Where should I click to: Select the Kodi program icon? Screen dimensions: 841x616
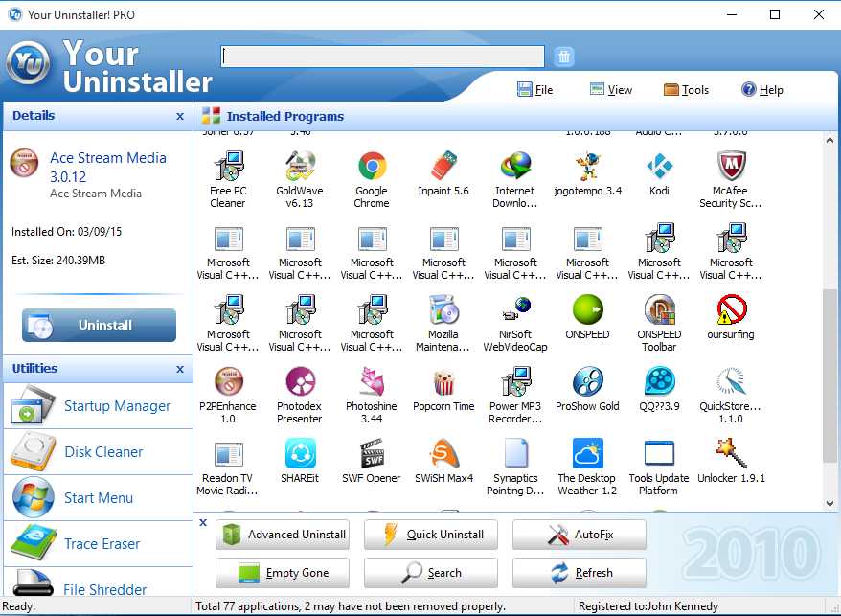(659, 166)
